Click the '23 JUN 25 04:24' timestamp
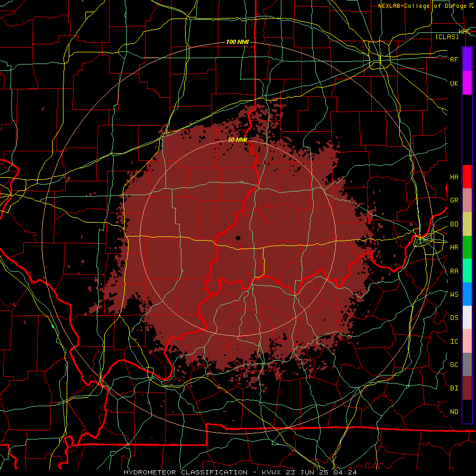The image size is (476, 476). tap(321, 472)
